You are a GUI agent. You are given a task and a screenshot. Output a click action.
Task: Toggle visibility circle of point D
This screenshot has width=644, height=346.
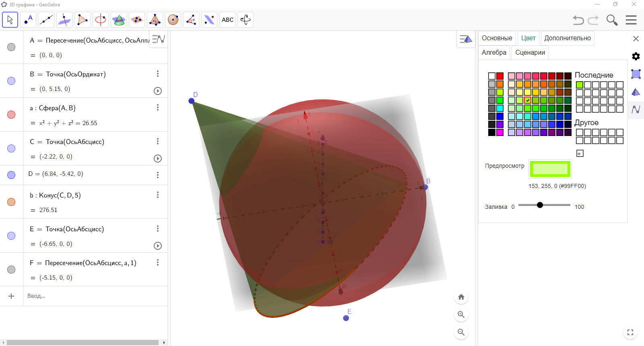pyautogui.click(x=11, y=175)
